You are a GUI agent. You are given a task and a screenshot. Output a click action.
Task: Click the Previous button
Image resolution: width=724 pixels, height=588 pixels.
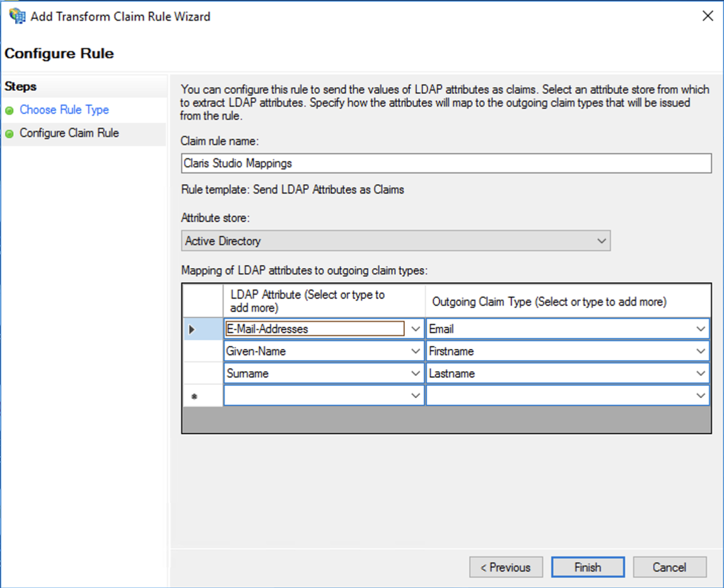pyautogui.click(x=506, y=567)
